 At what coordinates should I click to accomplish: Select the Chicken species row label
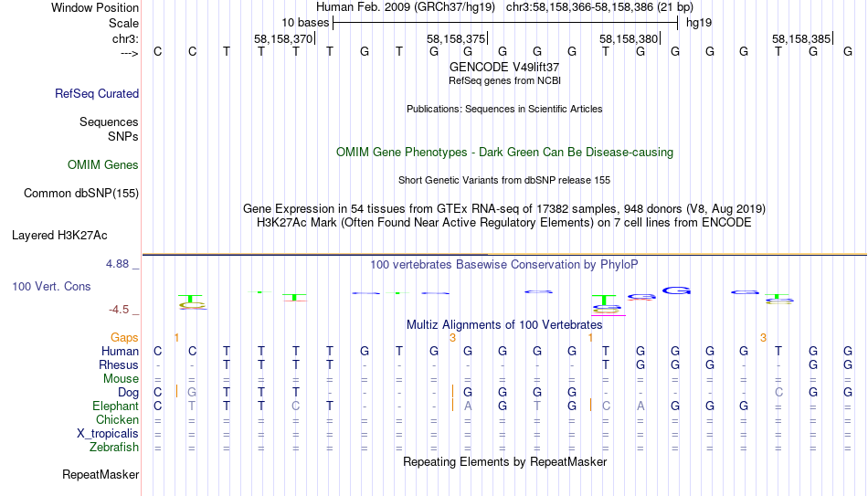117,419
